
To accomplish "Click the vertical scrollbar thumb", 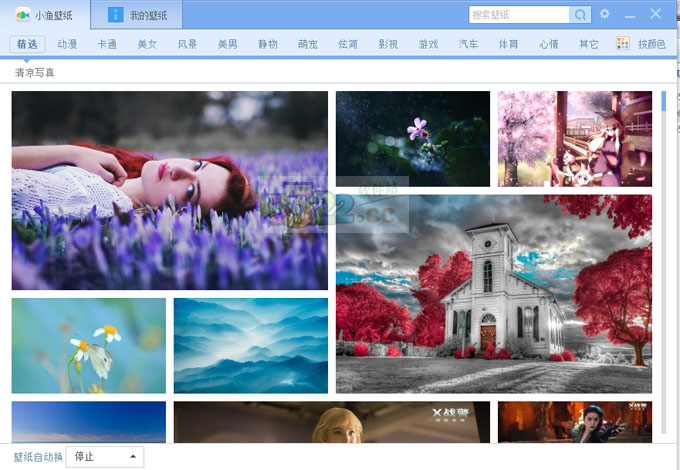I will pos(664,101).
